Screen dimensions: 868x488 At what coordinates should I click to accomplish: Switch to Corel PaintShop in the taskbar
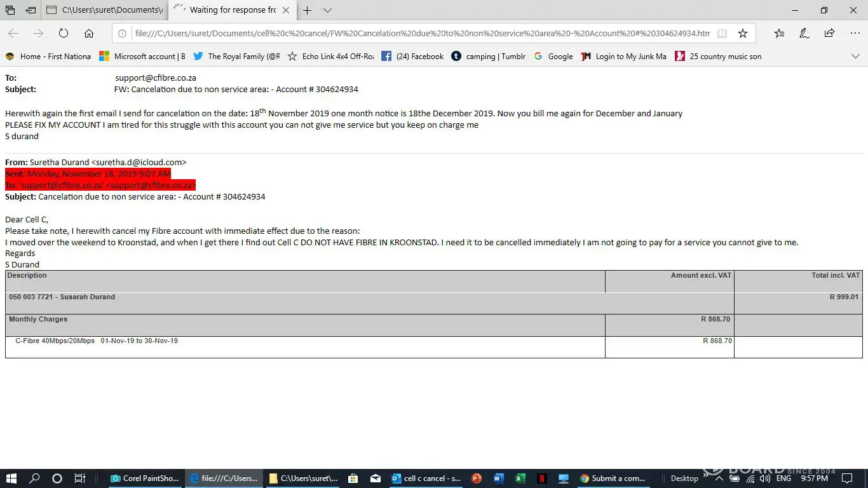pos(146,478)
